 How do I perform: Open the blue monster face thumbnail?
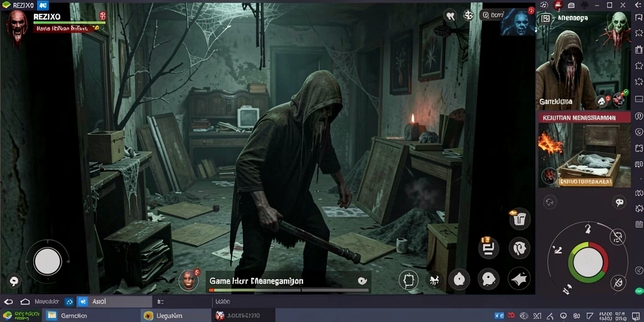[518, 21]
